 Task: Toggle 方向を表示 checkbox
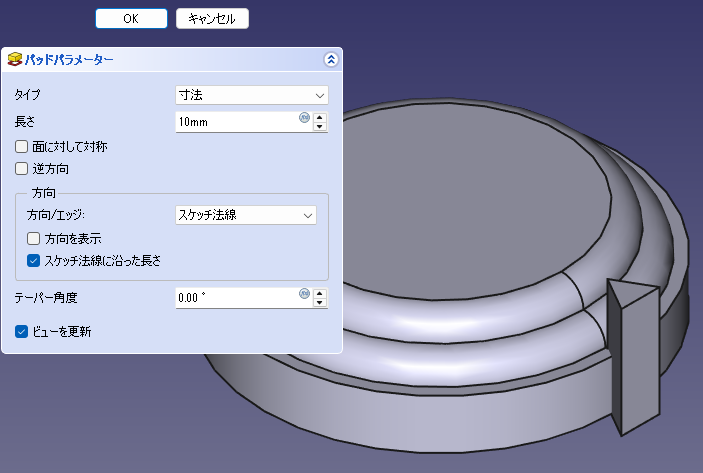tap(34, 238)
